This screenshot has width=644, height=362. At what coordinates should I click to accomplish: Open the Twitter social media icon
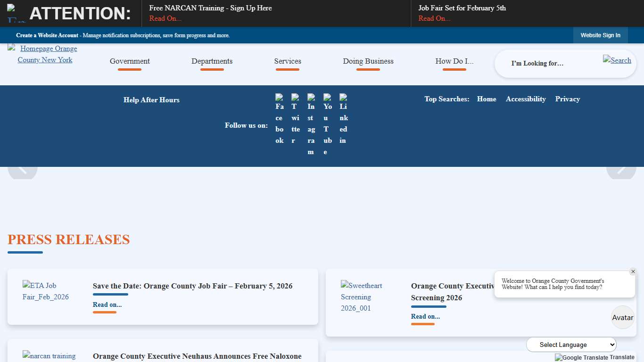295,119
